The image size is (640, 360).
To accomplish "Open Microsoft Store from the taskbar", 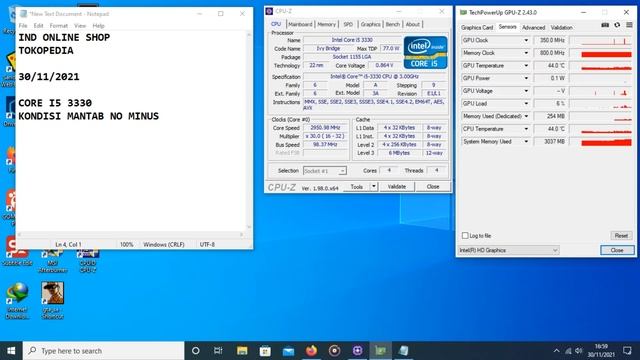I will coord(265,351).
